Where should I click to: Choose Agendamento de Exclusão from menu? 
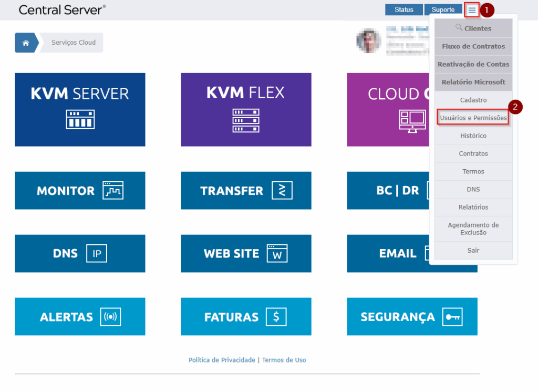tap(473, 229)
